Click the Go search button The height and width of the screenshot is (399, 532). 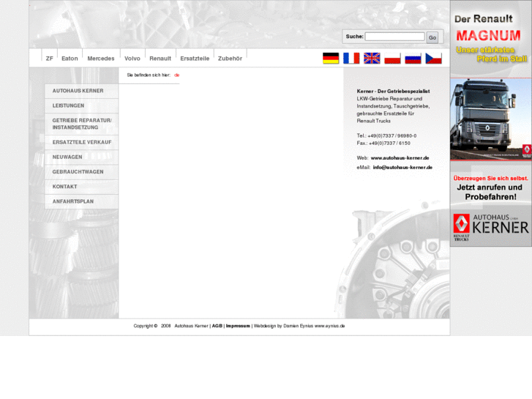(432, 37)
